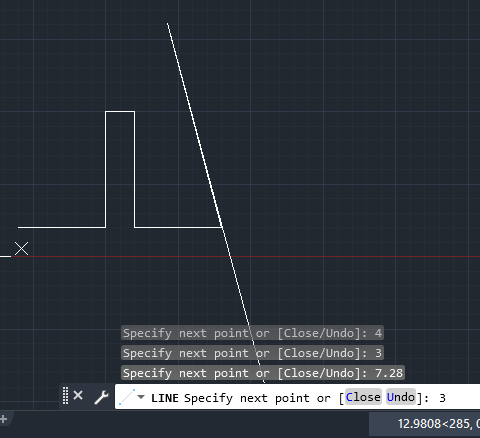480x438 pixels.
Task: Click the command input field after value 3
Action: [463, 397]
